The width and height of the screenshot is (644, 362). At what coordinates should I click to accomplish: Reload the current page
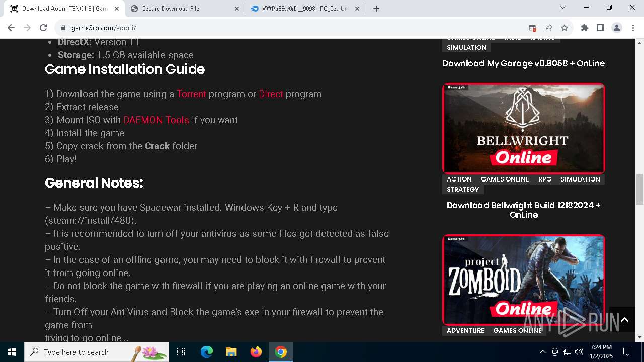[x=43, y=28]
